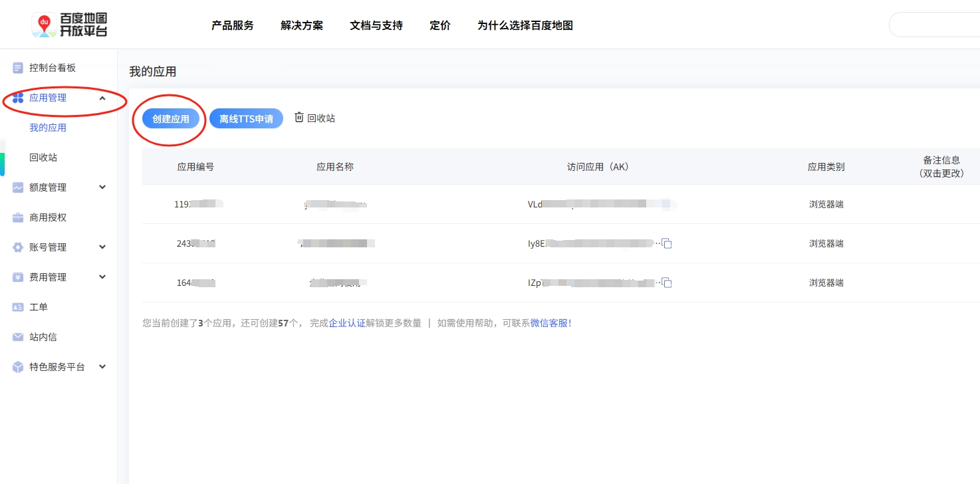Expand the 特色服务平台 chevron
The width and height of the screenshot is (980, 484).
102,367
